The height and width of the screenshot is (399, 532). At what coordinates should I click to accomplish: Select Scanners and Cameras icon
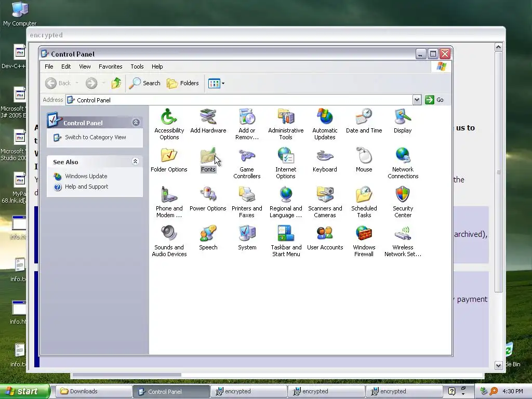[325, 202]
